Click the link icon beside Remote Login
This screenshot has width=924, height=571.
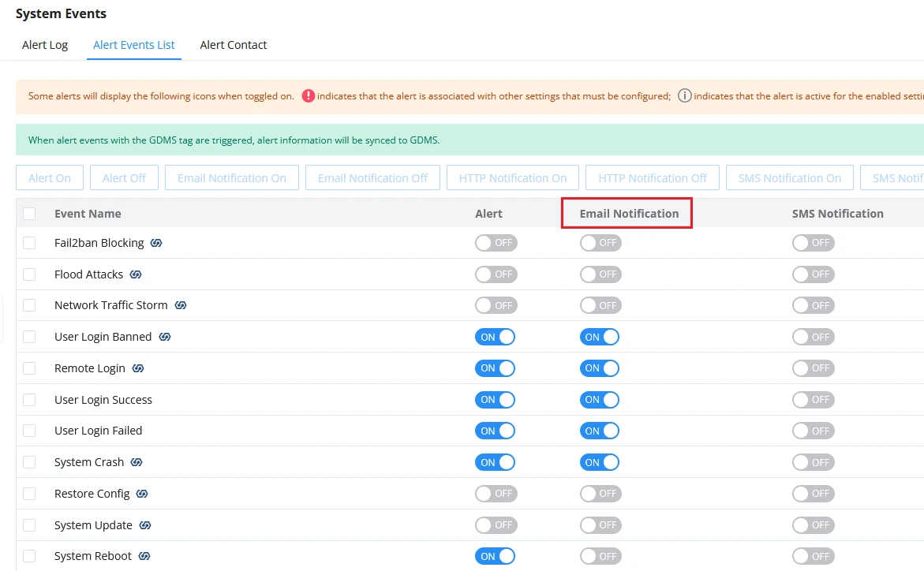[138, 368]
